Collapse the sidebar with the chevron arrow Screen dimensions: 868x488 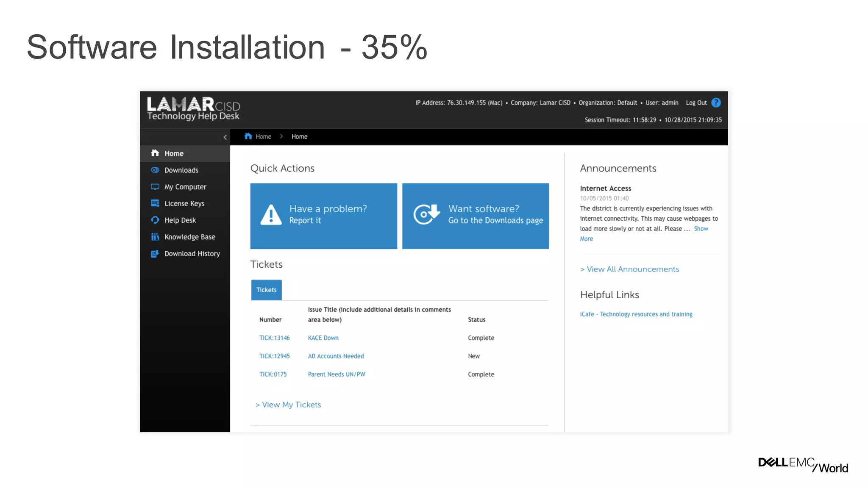(x=225, y=137)
